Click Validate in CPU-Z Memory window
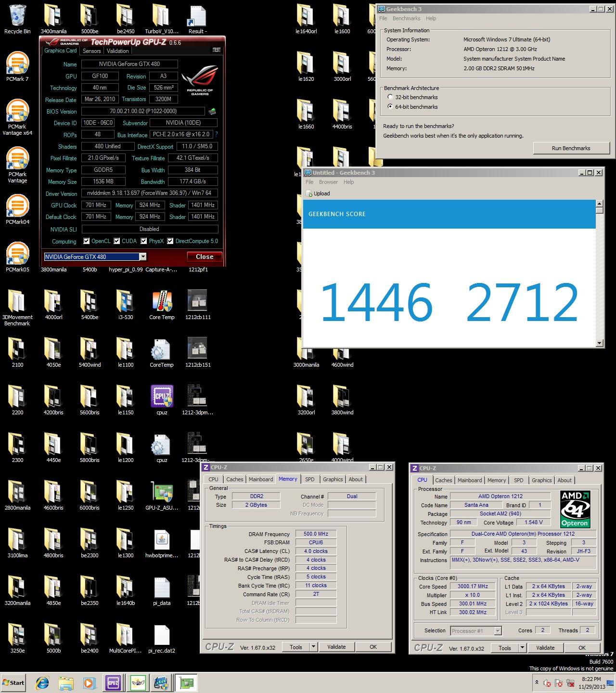 tap(336, 647)
